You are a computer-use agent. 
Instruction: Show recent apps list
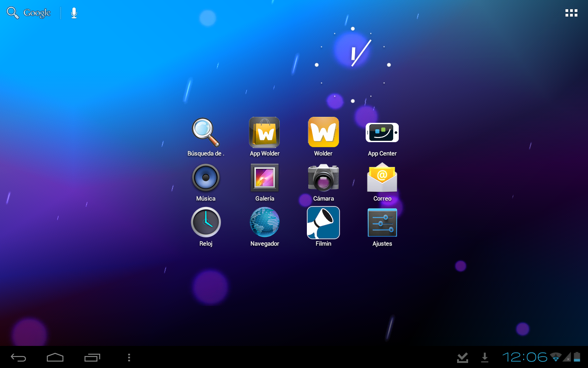pyautogui.click(x=92, y=357)
